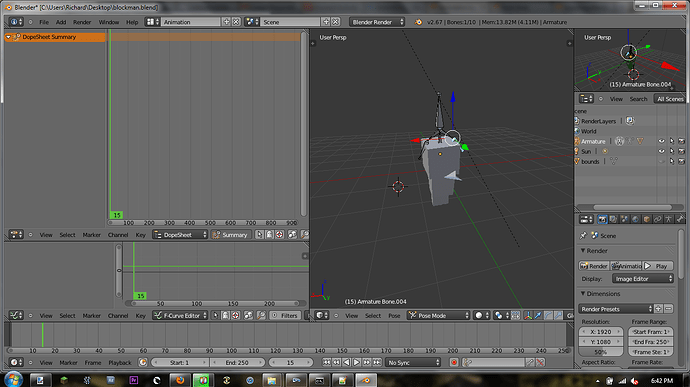Select the Scale manipulator icon
The image size is (690, 387).
[x=558, y=315]
